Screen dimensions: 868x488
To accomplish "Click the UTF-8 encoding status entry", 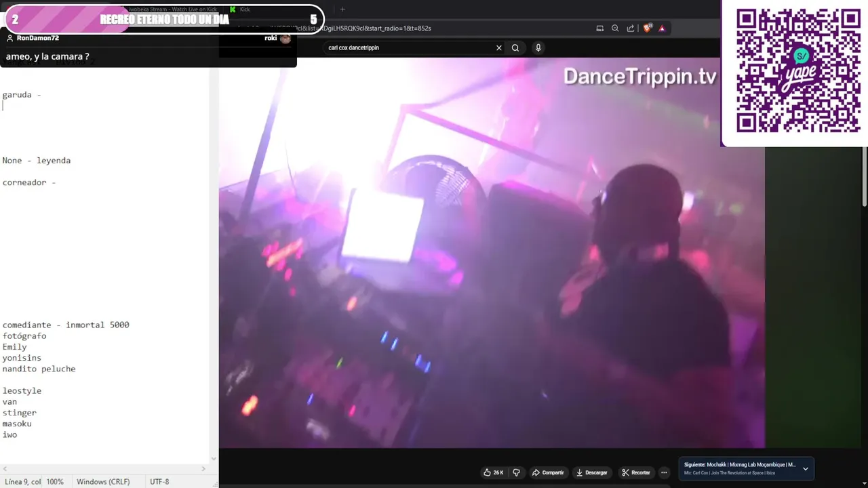I will pos(159,482).
